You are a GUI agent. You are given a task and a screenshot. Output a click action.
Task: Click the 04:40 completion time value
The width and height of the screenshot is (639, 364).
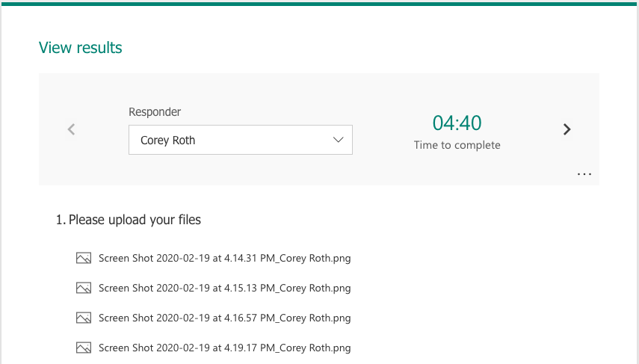click(457, 123)
